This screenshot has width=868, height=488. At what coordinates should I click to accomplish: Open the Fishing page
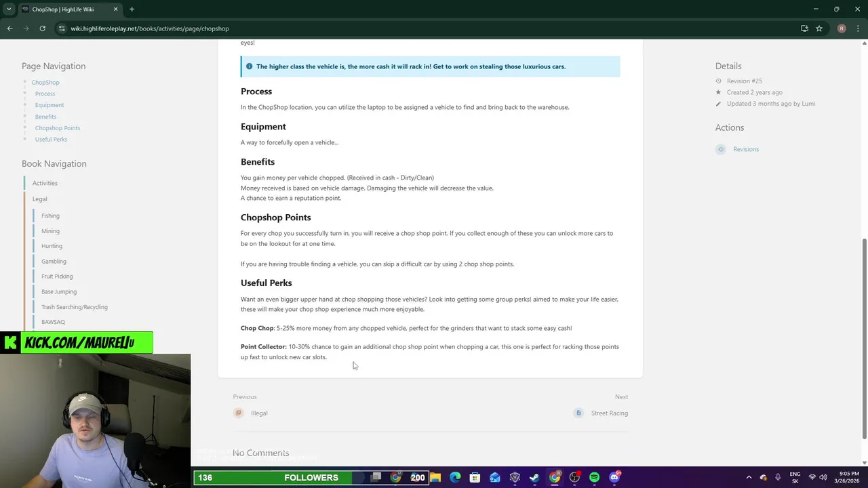point(50,216)
